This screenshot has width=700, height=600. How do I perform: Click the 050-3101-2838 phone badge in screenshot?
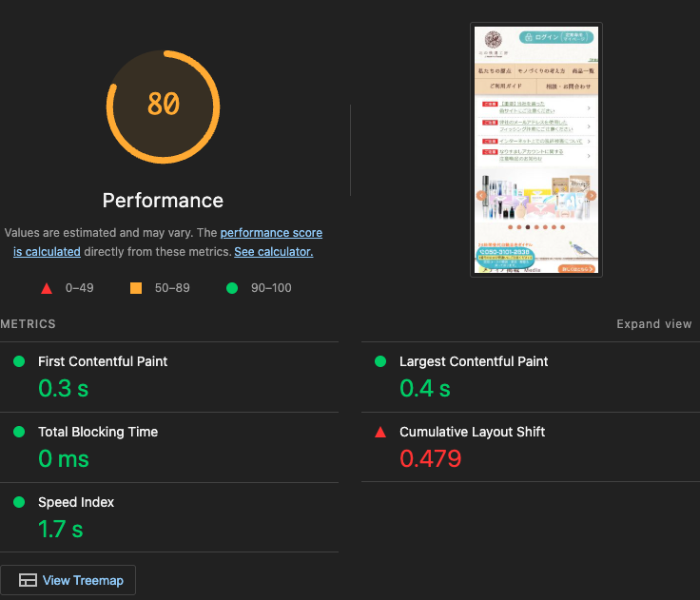(x=505, y=256)
